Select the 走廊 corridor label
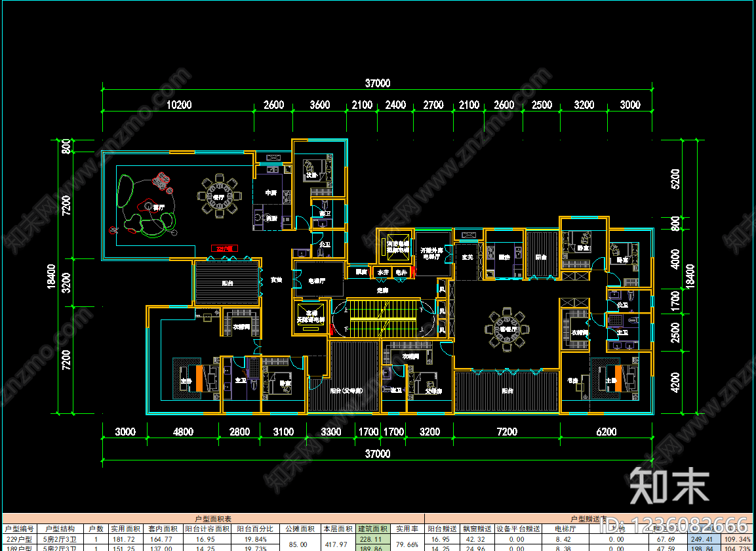 click(382, 291)
